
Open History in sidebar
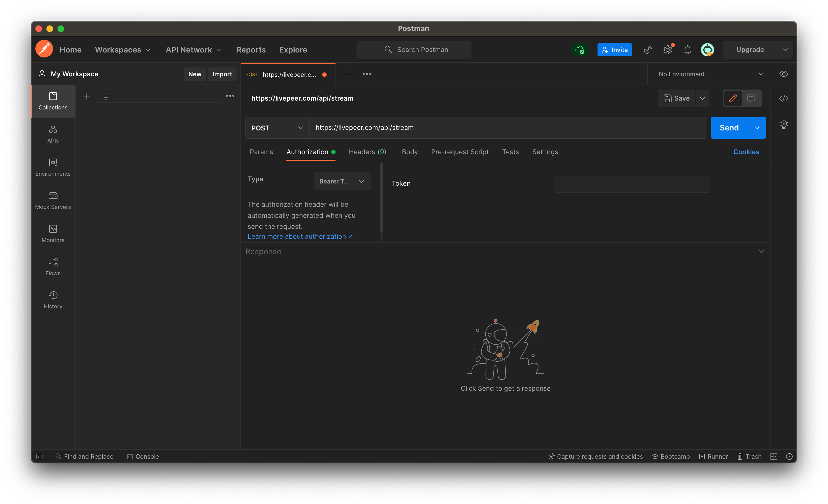53,300
